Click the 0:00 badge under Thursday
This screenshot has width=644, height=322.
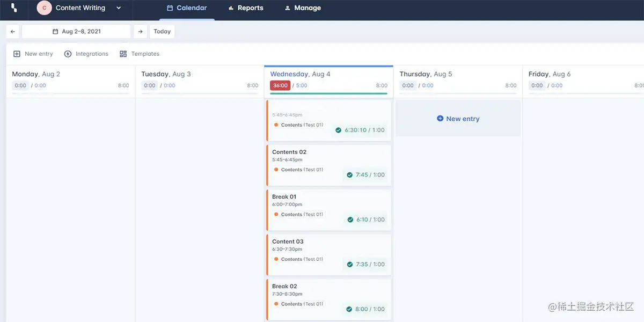(408, 85)
